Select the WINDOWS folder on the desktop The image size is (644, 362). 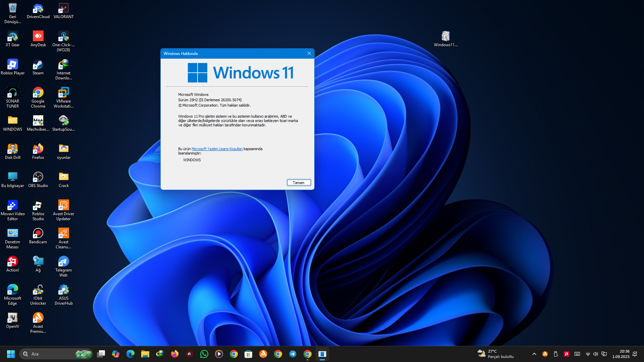13,124
